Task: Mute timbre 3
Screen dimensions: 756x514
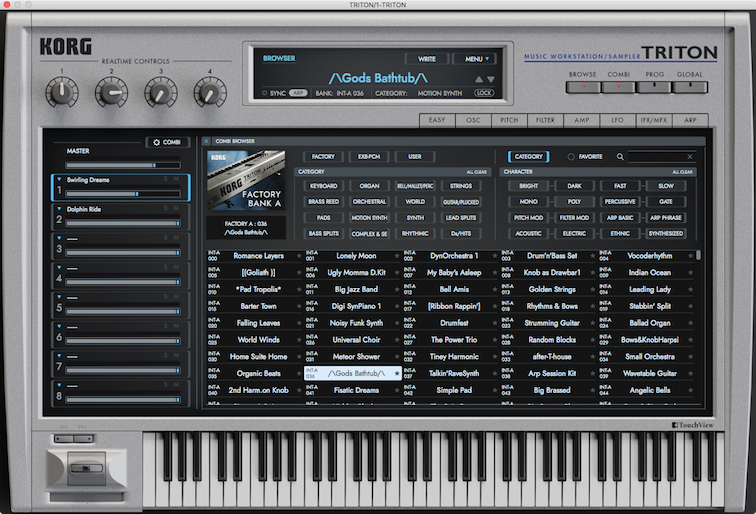Action: pyautogui.click(x=176, y=238)
